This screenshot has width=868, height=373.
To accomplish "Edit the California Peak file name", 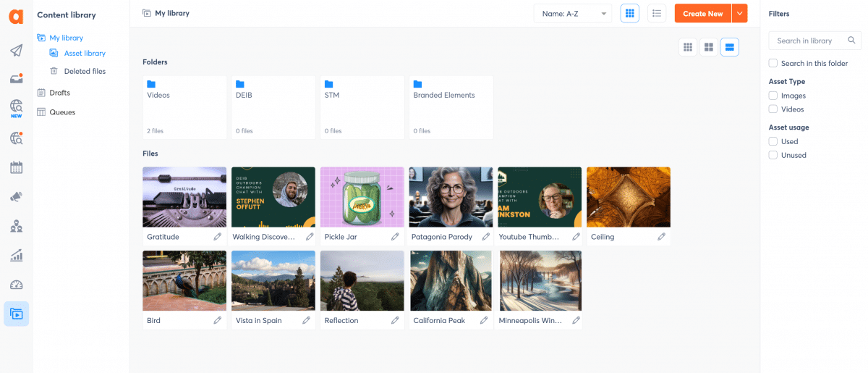I will click(484, 320).
